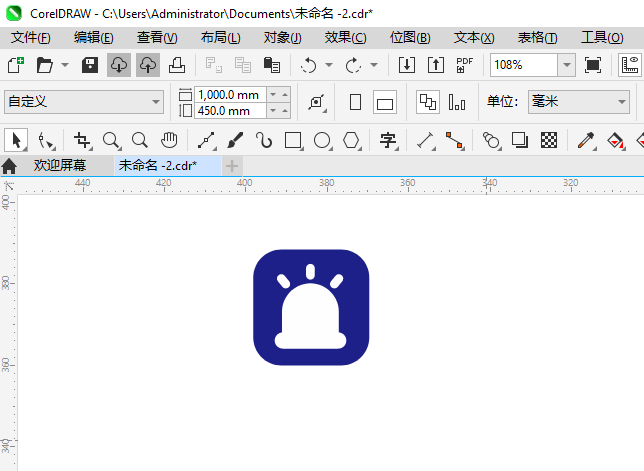Toggle apply layout to current page only
The width and height of the screenshot is (644, 471).
[457, 102]
